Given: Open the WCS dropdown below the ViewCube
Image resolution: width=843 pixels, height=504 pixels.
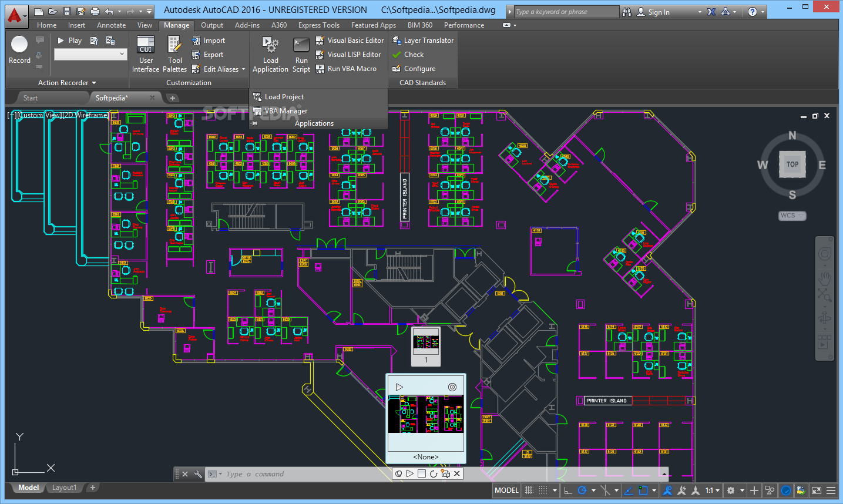Looking at the screenshot, I should pos(792,216).
